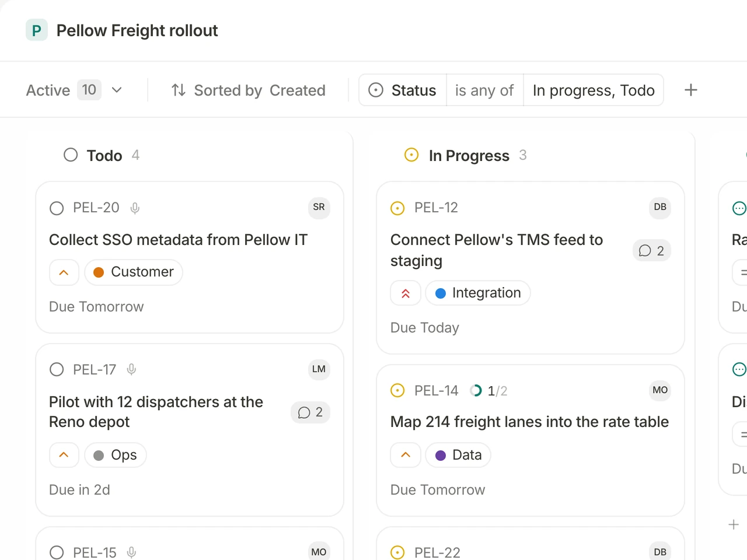Click the high priority icon on PEL-20

[x=64, y=272]
